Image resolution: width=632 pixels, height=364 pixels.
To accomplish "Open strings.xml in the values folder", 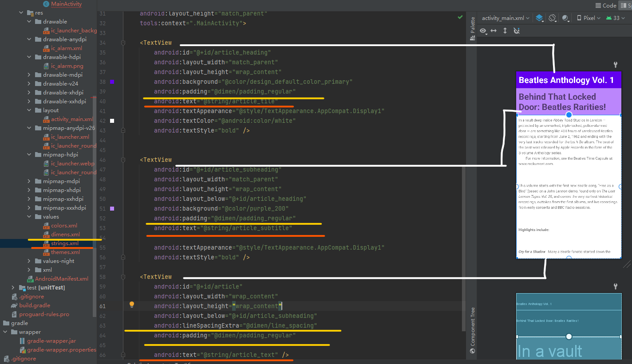I will tap(65, 243).
